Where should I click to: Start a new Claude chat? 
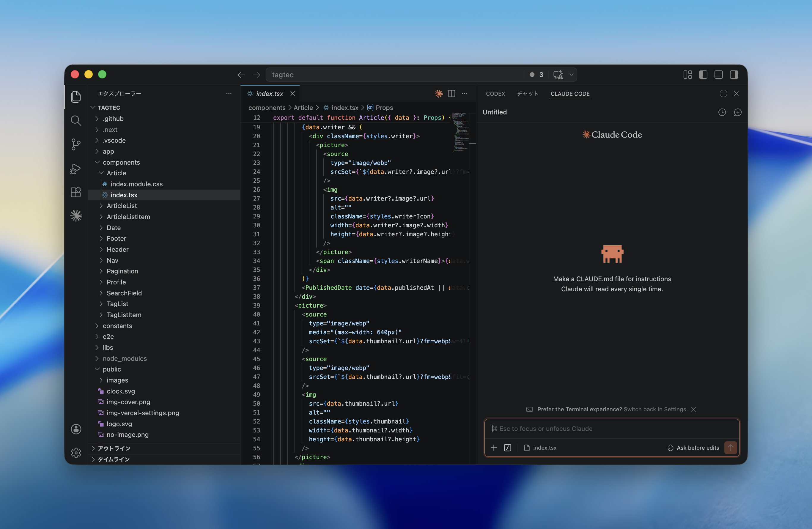(737, 112)
